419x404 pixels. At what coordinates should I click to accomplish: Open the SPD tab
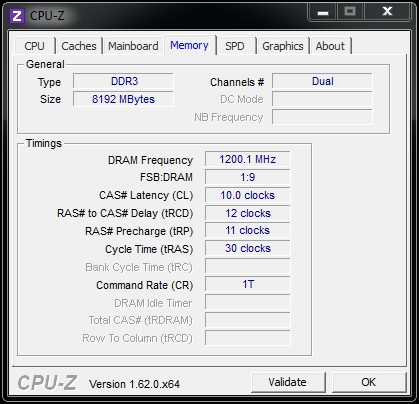point(235,46)
